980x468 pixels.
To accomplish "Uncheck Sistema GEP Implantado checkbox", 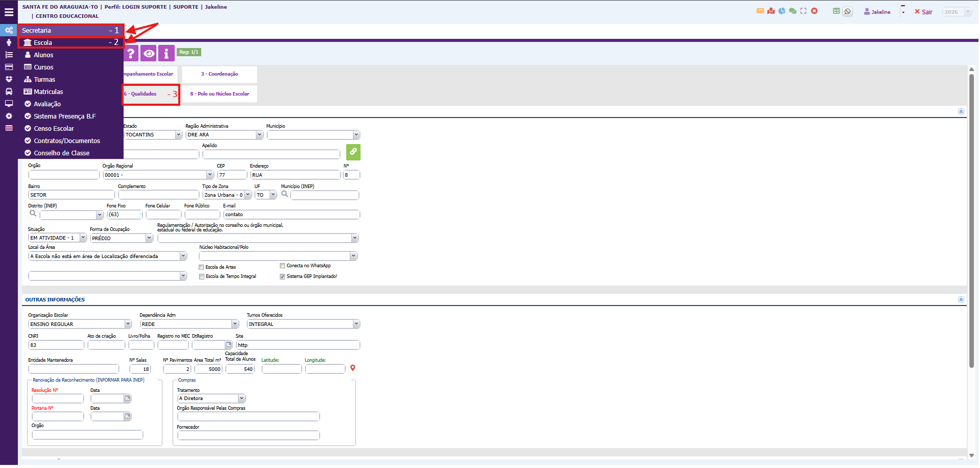I will tap(282, 276).
